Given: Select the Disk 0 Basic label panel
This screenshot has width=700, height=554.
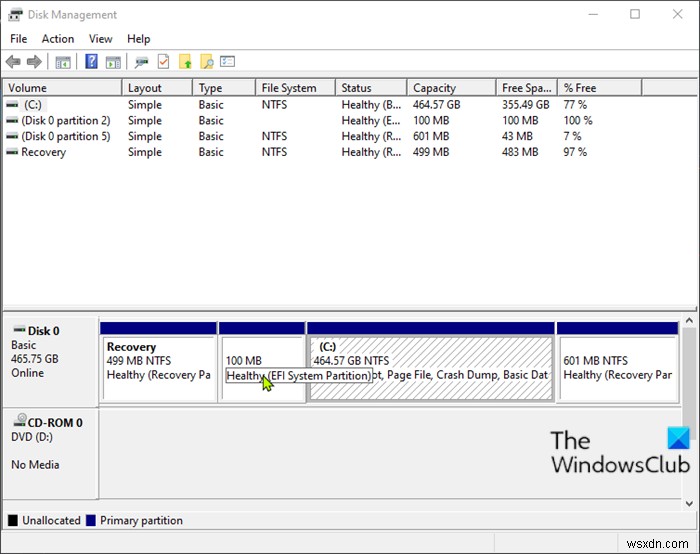Looking at the screenshot, I should [50, 362].
